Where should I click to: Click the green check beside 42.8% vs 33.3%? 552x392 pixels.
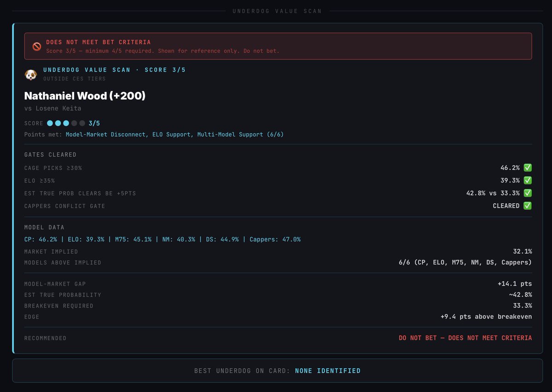(527, 193)
